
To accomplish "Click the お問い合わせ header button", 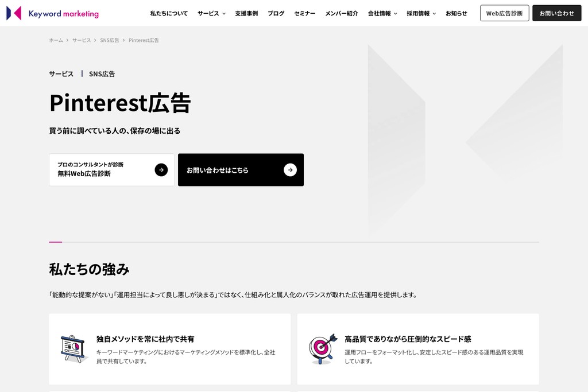I will (x=556, y=13).
